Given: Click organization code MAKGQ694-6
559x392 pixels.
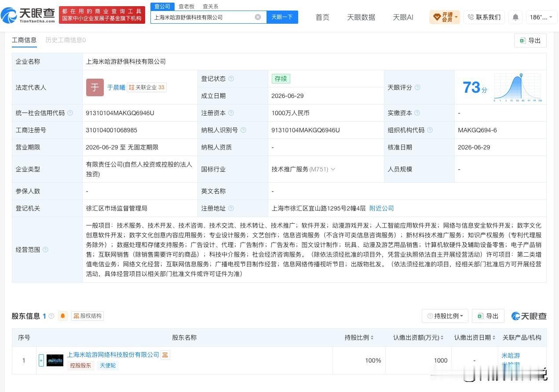Looking at the screenshot, I should point(477,130).
